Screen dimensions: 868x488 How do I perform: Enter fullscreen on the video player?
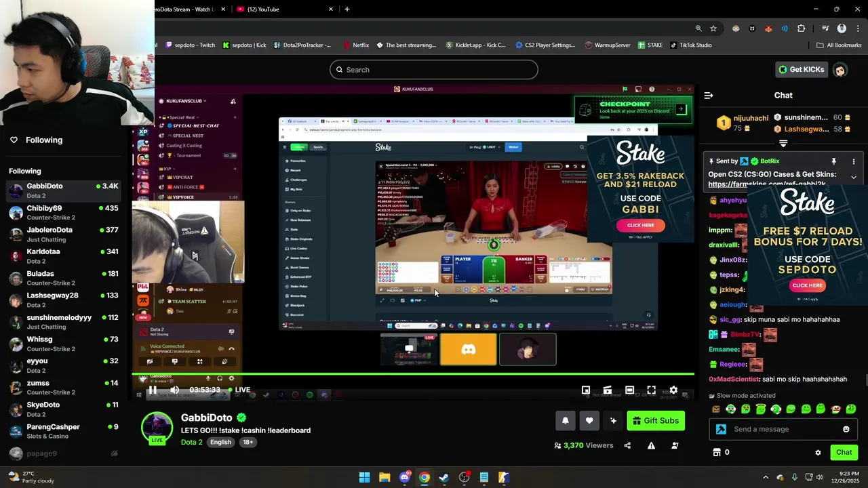[651, 390]
